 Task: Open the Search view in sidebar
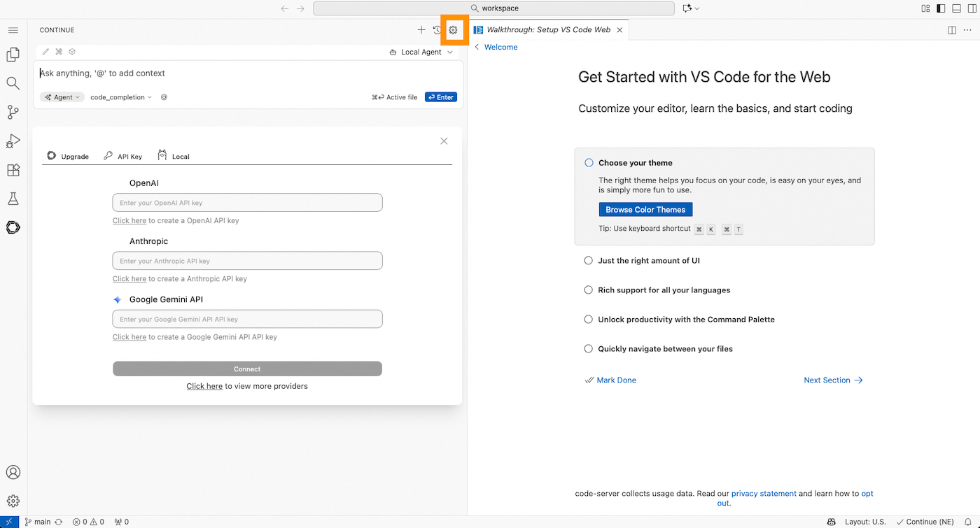click(x=13, y=83)
